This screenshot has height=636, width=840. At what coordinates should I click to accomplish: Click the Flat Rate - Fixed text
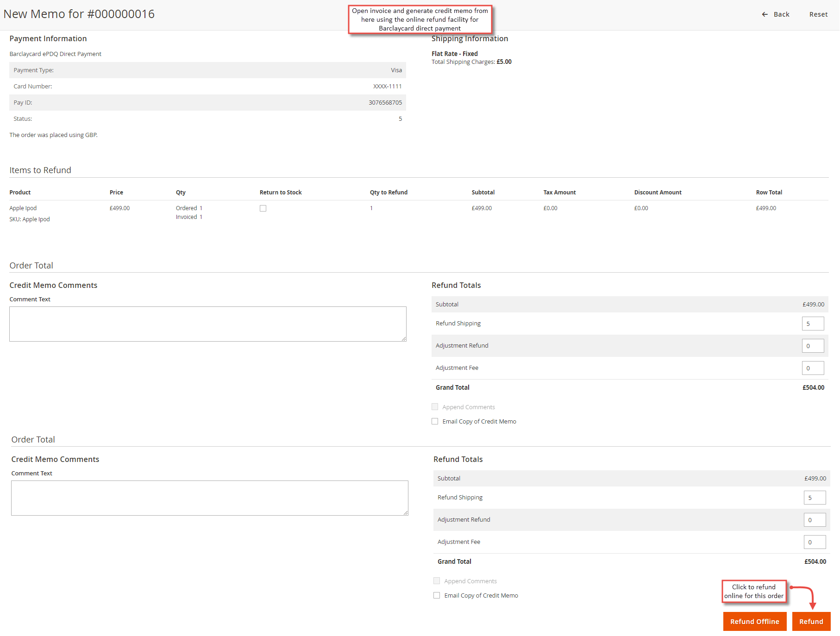pos(455,54)
